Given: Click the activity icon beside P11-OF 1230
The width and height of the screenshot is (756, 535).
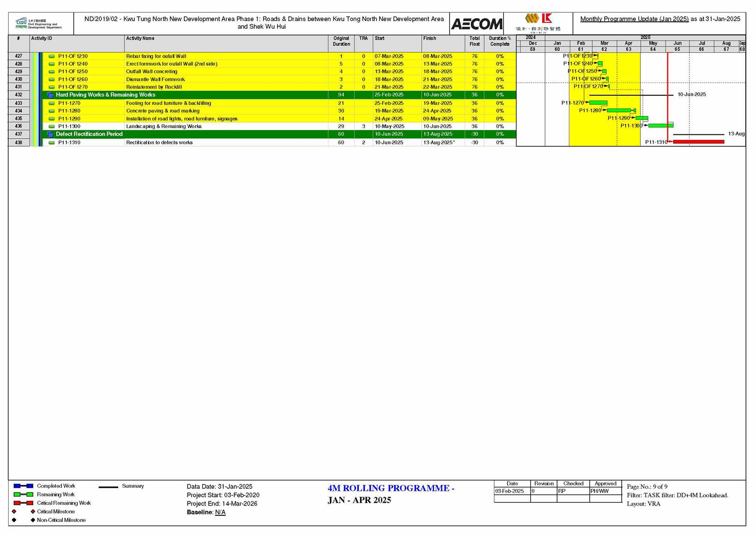Looking at the screenshot, I should point(52,56).
